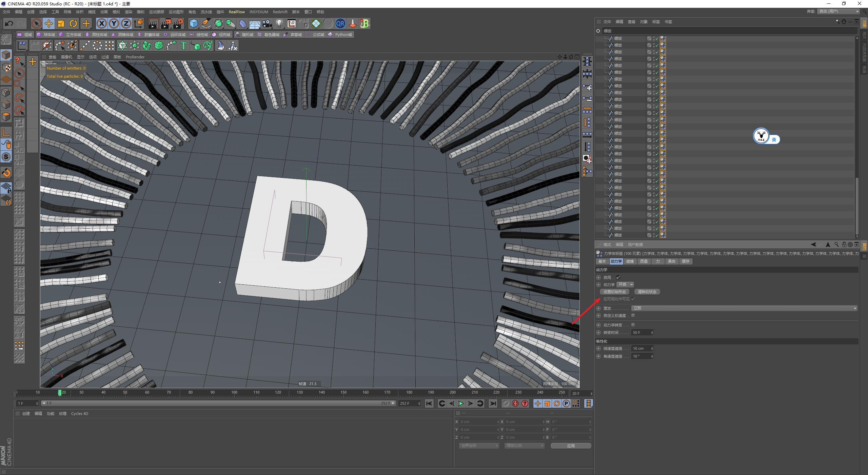Image resolution: width=868 pixels, height=475 pixels.
Task: Open the 激发 dropdown showing 立即
Action: pos(744,308)
